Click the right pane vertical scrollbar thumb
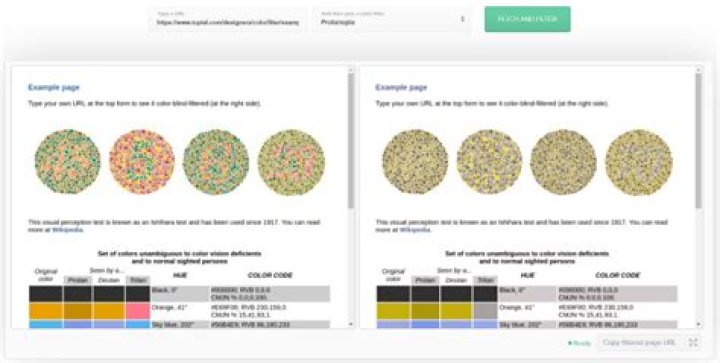 699,140
